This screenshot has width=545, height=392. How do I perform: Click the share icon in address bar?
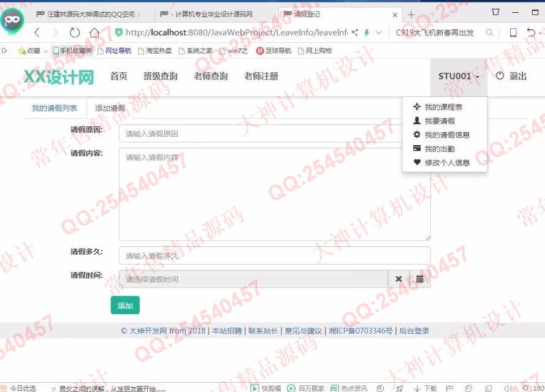pos(354,32)
